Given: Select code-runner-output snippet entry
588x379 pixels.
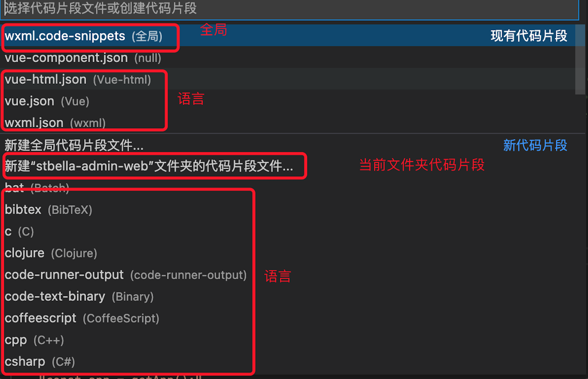Looking at the screenshot, I should coord(288,275).
